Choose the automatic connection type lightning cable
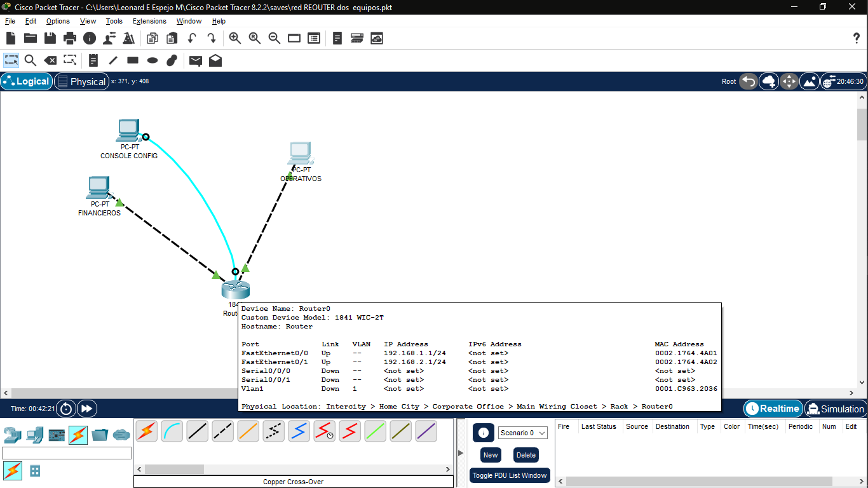The image size is (868, 488). 147,431
